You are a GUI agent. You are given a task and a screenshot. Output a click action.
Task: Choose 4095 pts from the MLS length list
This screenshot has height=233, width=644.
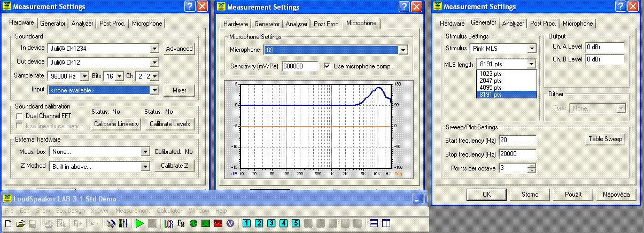pos(506,88)
